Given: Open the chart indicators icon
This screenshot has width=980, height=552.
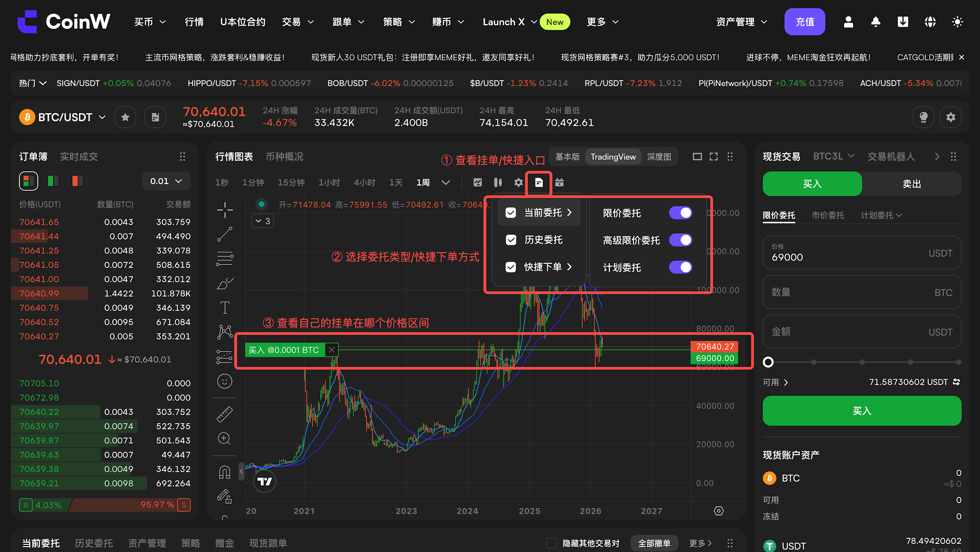Looking at the screenshot, I should tap(478, 182).
